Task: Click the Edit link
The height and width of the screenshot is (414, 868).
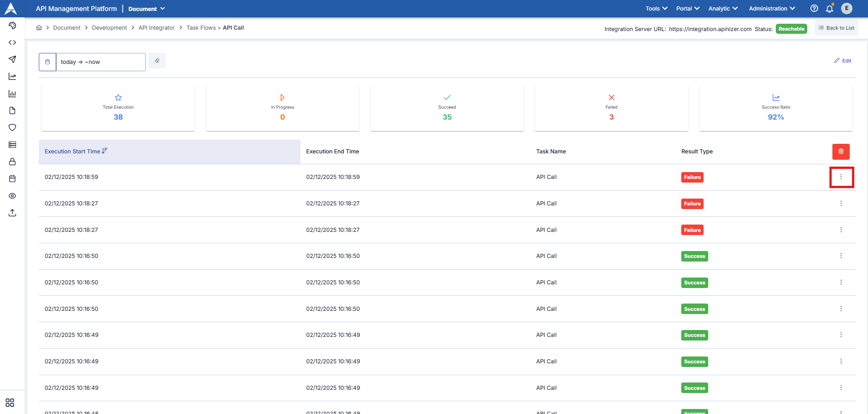Action: (843, 61)
